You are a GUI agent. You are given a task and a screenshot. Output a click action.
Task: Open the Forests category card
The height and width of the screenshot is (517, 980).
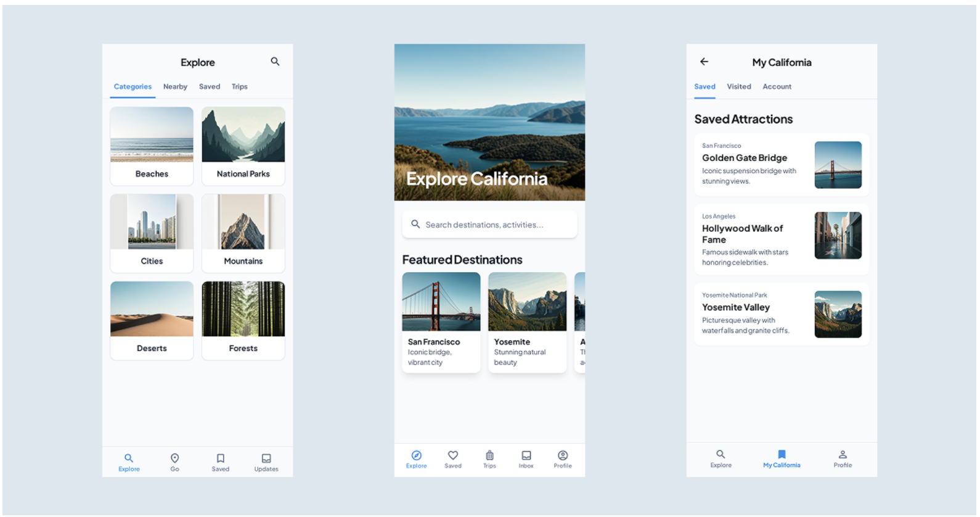[x=243, y=321]
